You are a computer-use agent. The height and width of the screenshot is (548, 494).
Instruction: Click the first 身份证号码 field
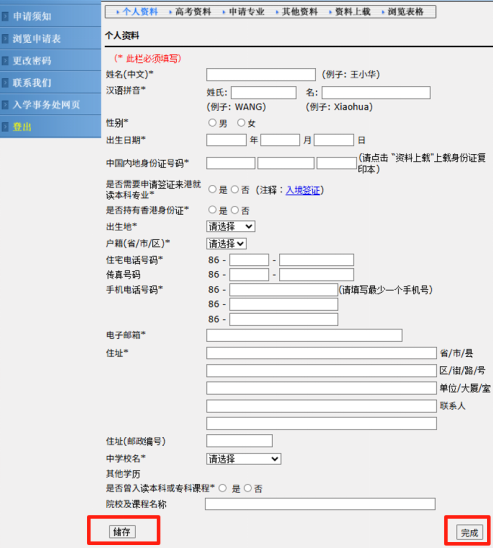pyautogui.click(x=231, y=163)
